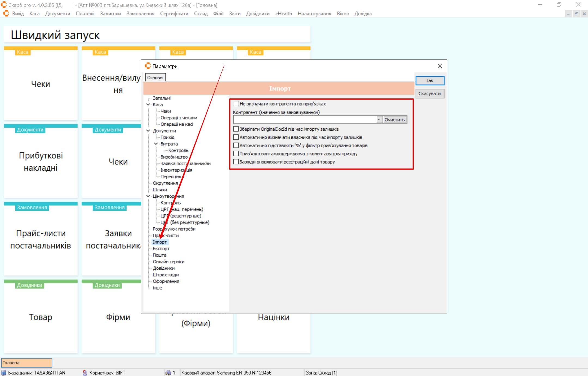Collapse the Каса tree node
588x376 pixels.
point(148,104)
